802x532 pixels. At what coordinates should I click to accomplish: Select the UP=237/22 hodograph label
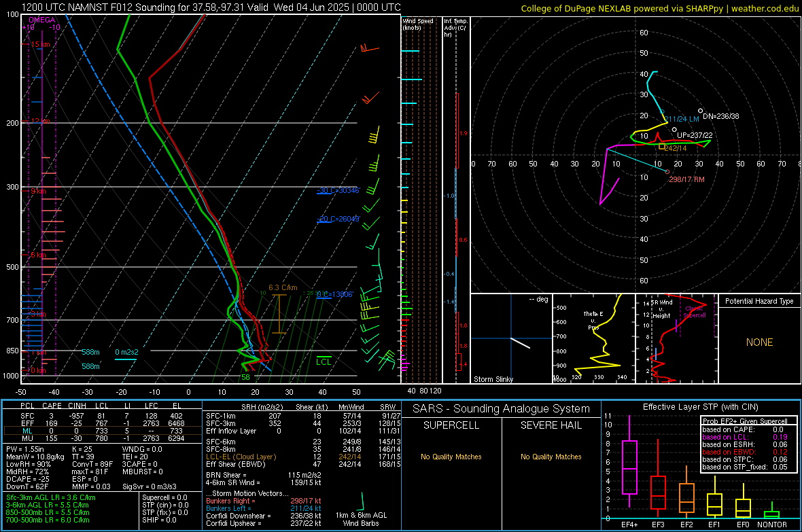pyautogui.click(x=695, y=135)
